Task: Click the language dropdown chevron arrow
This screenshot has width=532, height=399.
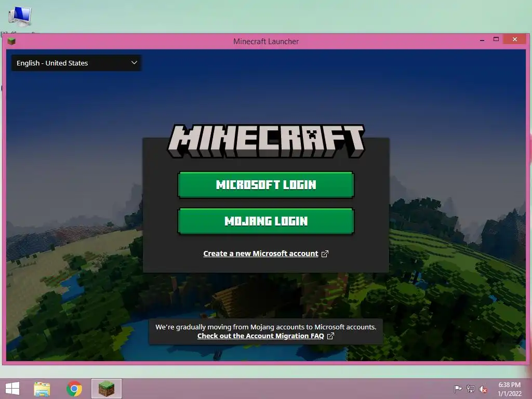Action: pos(134,63)
